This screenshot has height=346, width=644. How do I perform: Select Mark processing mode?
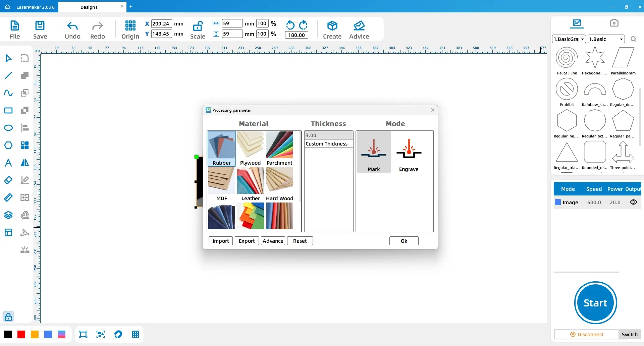374,152
